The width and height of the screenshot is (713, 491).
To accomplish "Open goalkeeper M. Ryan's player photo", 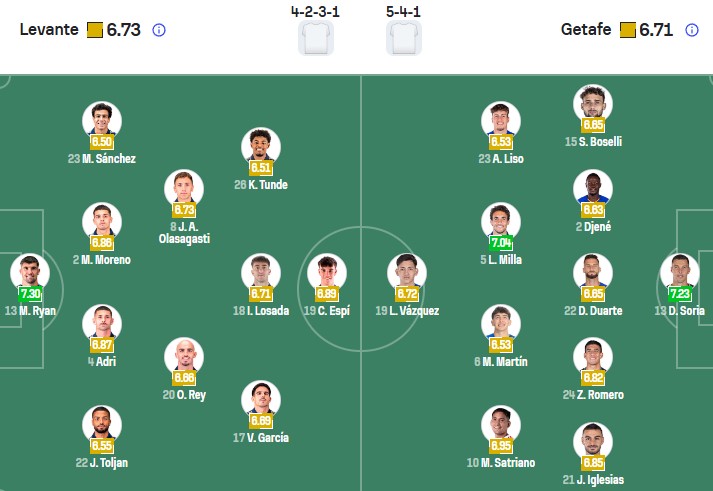I will tap(30, 273).
